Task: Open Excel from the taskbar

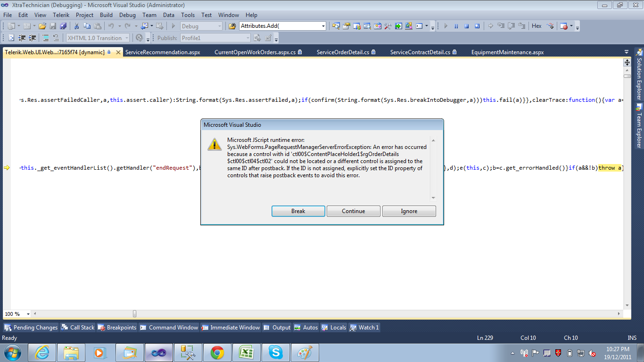Action: coord(247,353)
